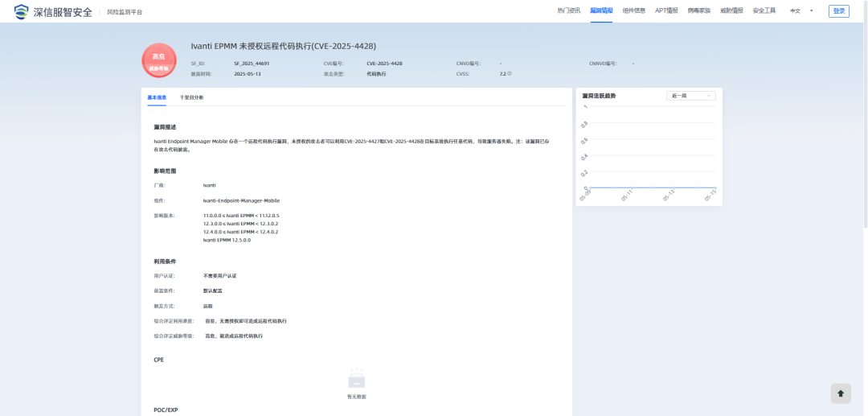Open the 组件信息 menu item
Viewport: 868px width, 416px height.
[634, 10]
